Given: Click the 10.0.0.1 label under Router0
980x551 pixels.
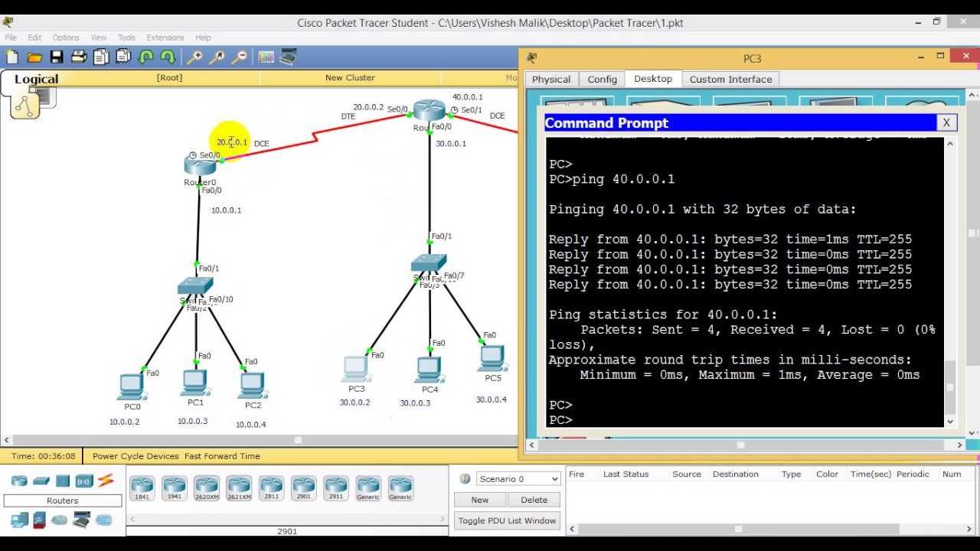Looking at the screenshot, I should [x=226, y=210].
